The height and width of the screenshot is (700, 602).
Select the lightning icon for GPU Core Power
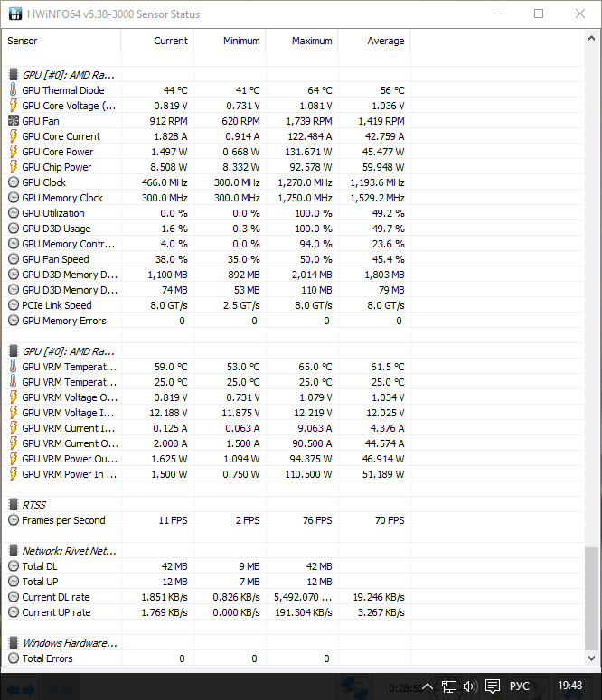[x=14, y=152]
